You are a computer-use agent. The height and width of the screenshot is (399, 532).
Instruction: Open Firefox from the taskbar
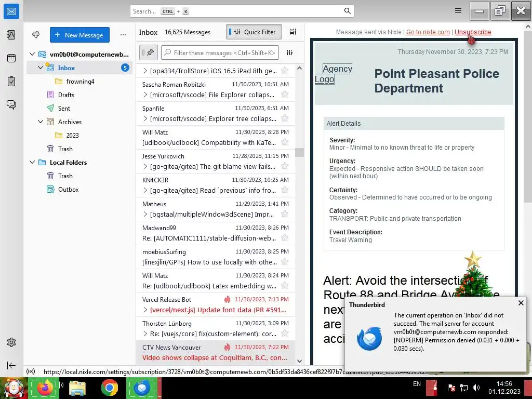(x=45, y=388)
